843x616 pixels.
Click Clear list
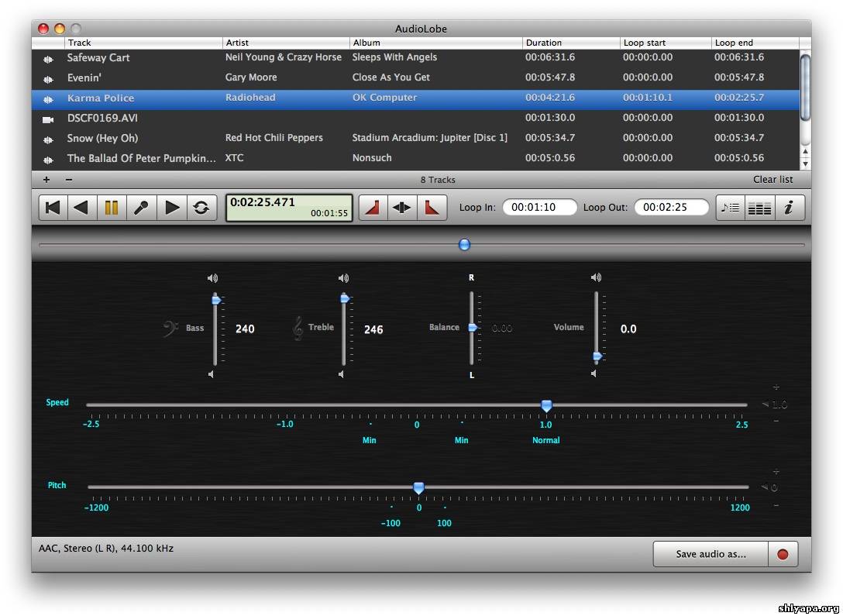[772, 180]
